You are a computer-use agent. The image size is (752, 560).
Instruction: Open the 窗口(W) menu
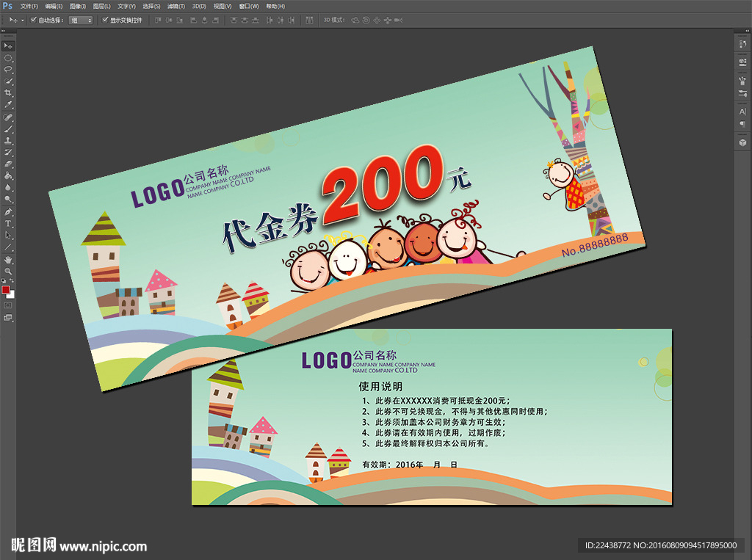click(x=249, y=6)
